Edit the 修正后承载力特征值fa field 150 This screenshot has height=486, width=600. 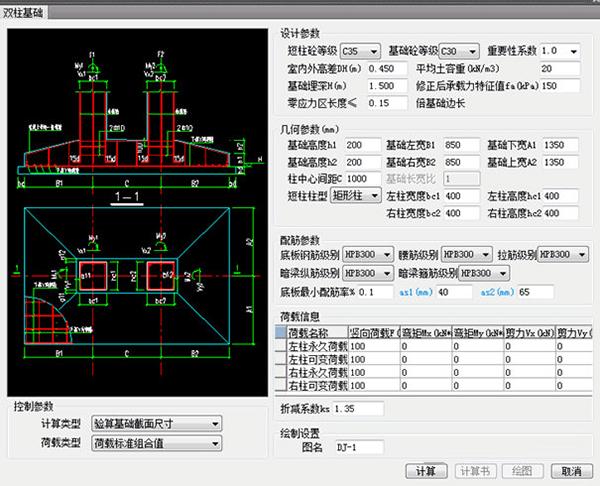pos(560,86)
